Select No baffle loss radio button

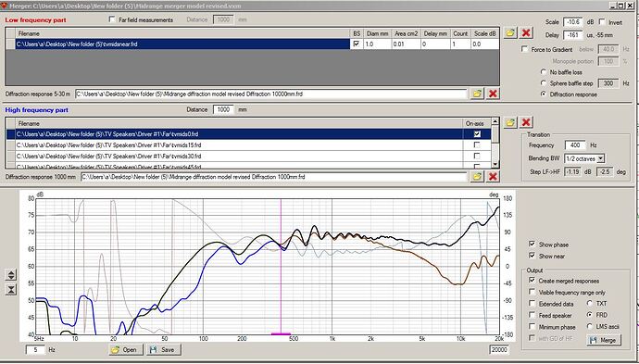544,71
